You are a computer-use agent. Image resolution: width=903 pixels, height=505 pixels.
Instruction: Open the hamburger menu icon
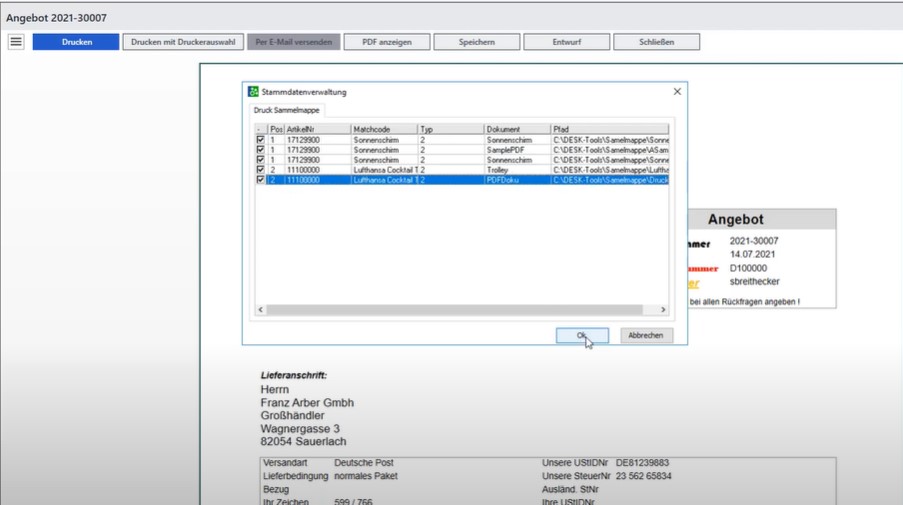click(x=16, y=41)
